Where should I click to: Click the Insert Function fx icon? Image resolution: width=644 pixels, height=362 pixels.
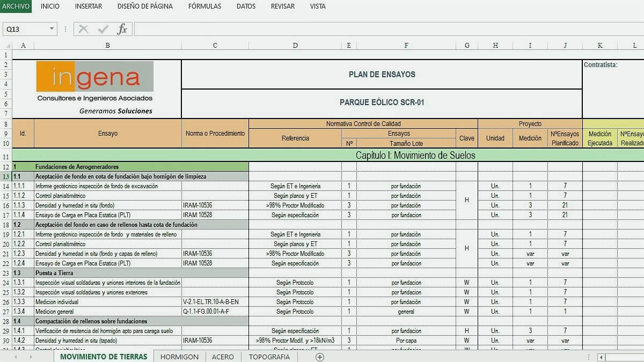[122, 29]
